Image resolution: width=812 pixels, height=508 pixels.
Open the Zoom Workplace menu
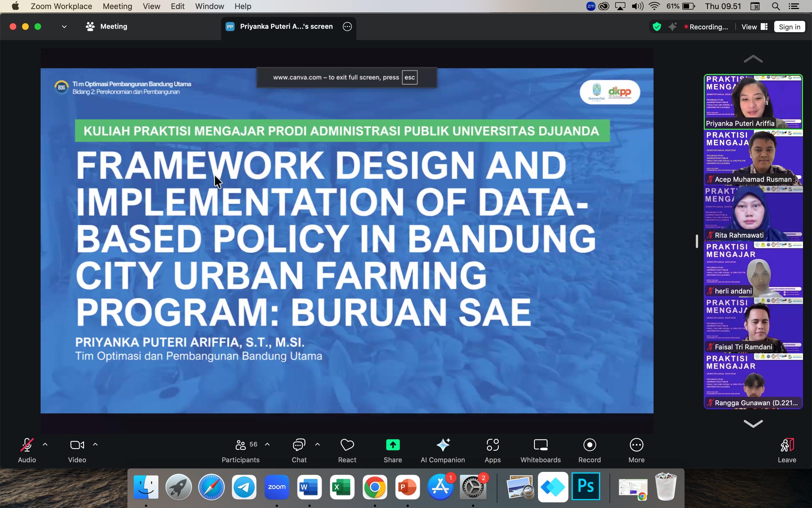tap(61, 6)
